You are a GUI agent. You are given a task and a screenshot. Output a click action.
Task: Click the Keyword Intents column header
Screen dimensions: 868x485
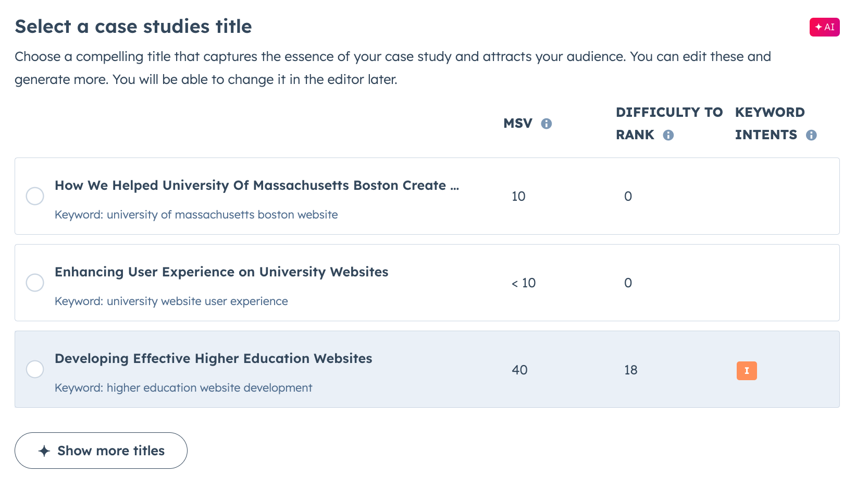point(770,124)
